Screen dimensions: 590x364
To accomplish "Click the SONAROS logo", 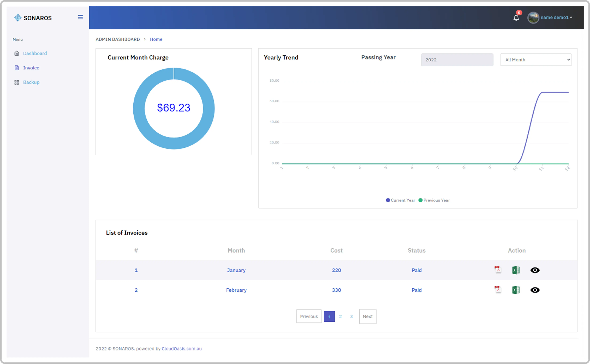I will [x=18, y=18].
